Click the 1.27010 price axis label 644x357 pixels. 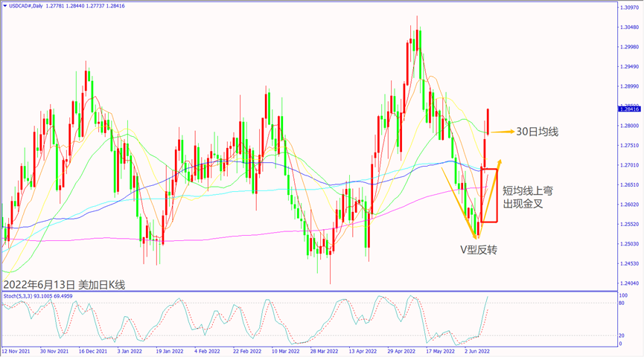click(629, 165)
